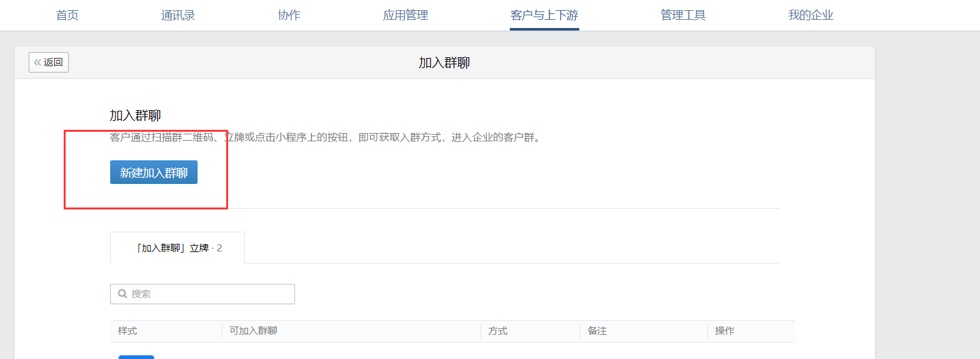Image resolution: width=980 pixels, height=359 pixels.
Task: Go to the 首页 navigation tab
Action: click(x=68, y=15)
